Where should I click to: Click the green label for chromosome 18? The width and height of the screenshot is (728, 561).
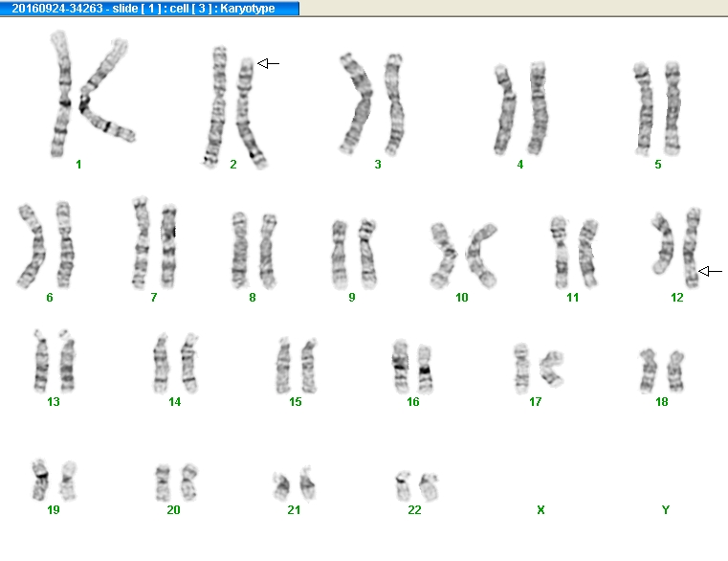pyautogui.click(x=662, y=401)
